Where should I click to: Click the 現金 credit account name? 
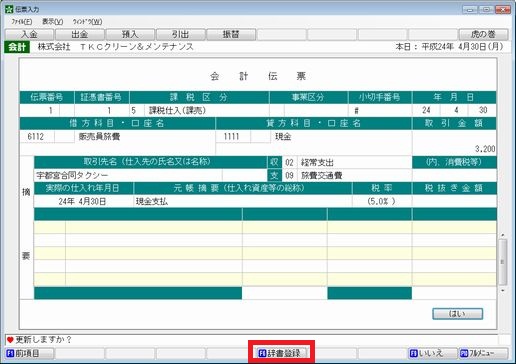[283, 137]
